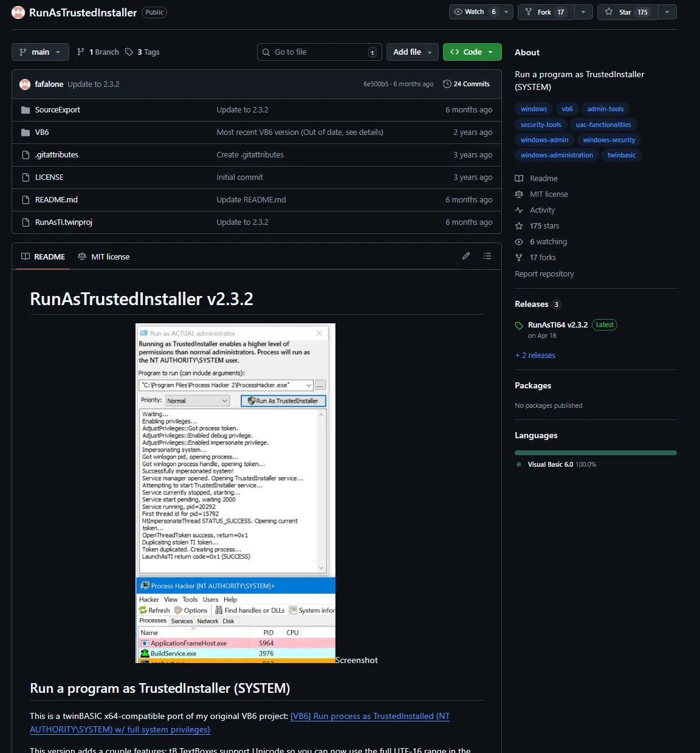Click the windows-security topic tag
Viewport: 700px width, 753px height.
[609, 140]
